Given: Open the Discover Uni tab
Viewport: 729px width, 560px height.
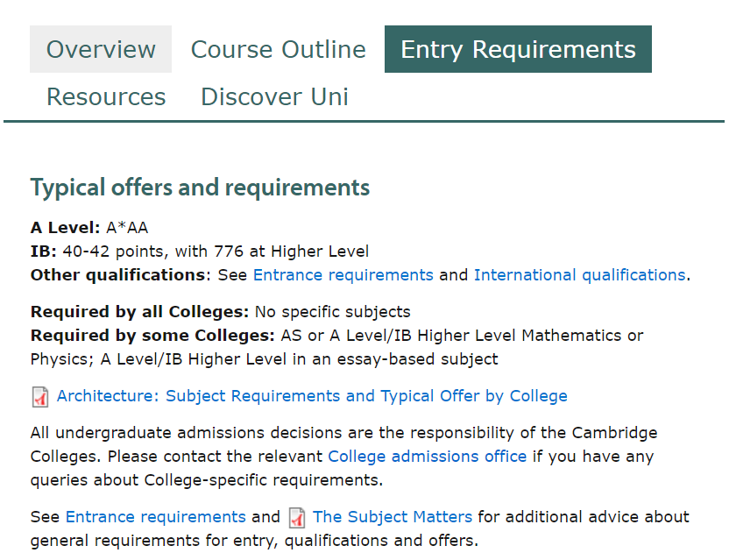Looking at the screenshot, I should pyautogui.click(x=274, y=96).
